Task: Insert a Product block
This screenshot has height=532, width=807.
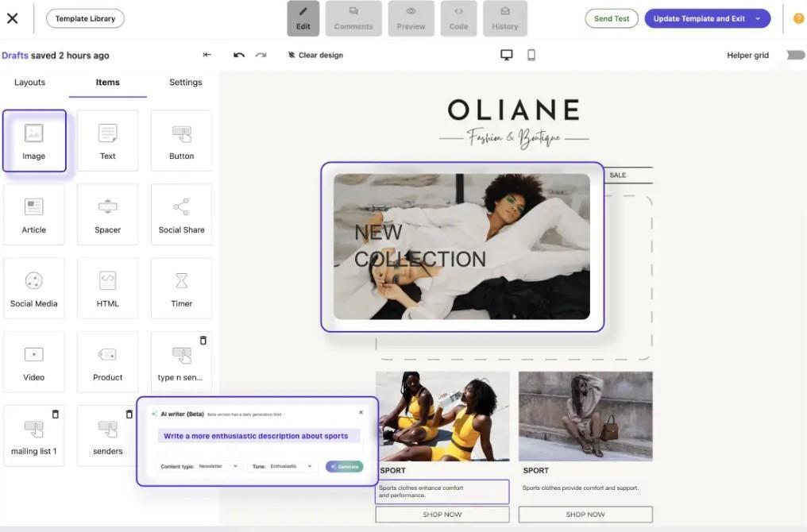Action: coord(107,361)
